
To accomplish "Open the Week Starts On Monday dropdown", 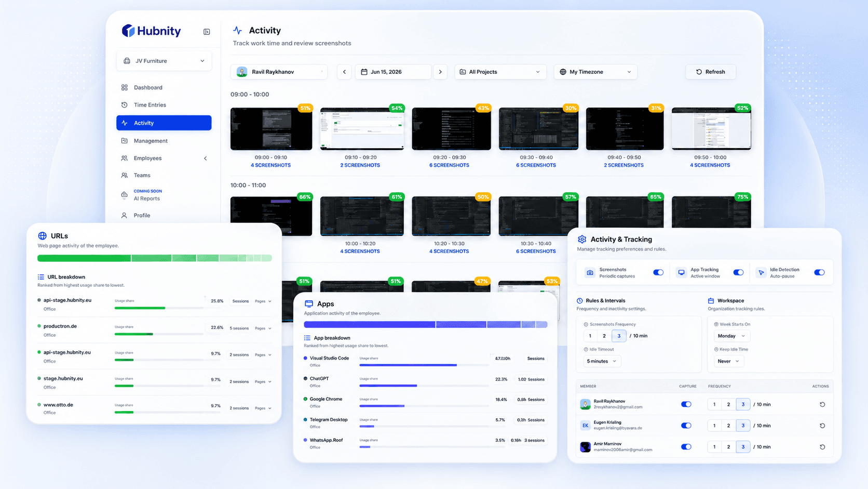I will coord(731,336).
